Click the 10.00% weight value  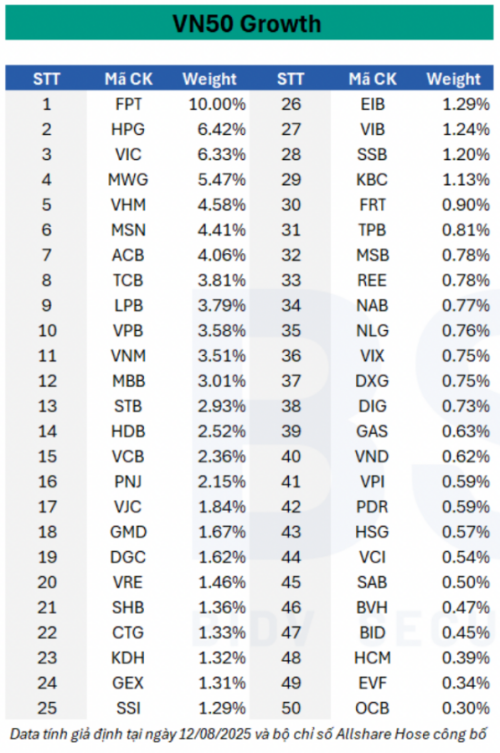[x=217, y=104]
